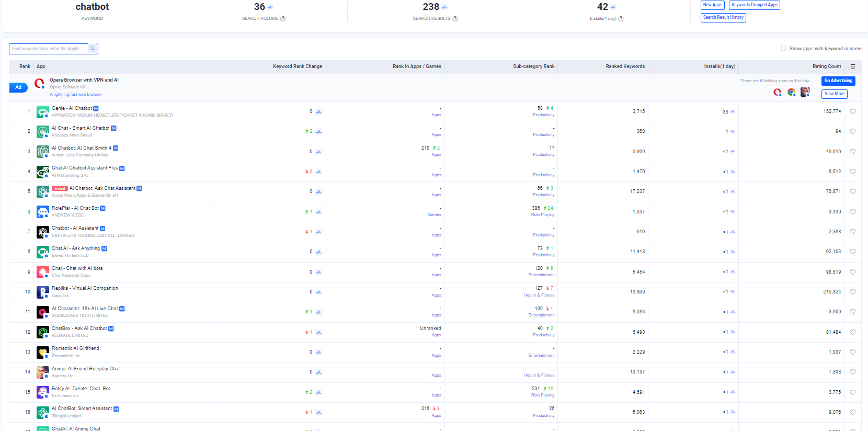Open Opera Browser with VPN and AI link
The width and height of the screenshot is (868, 431).
84,80
